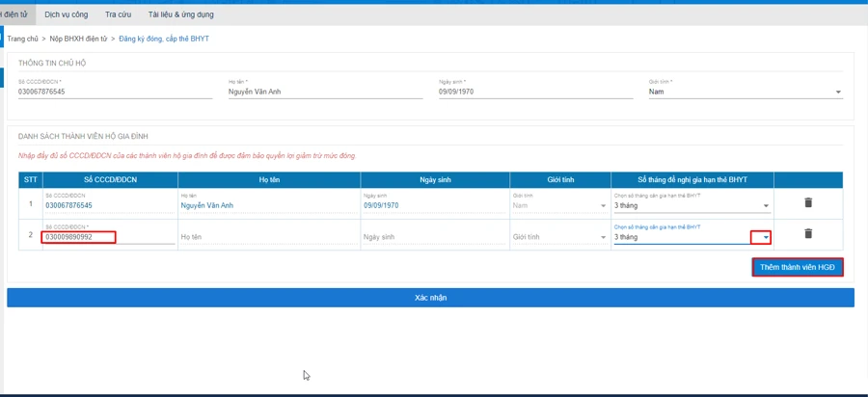Viewport: 868px width, 397px height.
Task: Focus household head Số CCCD/ĐDCN field
Action: pos(115,93)
